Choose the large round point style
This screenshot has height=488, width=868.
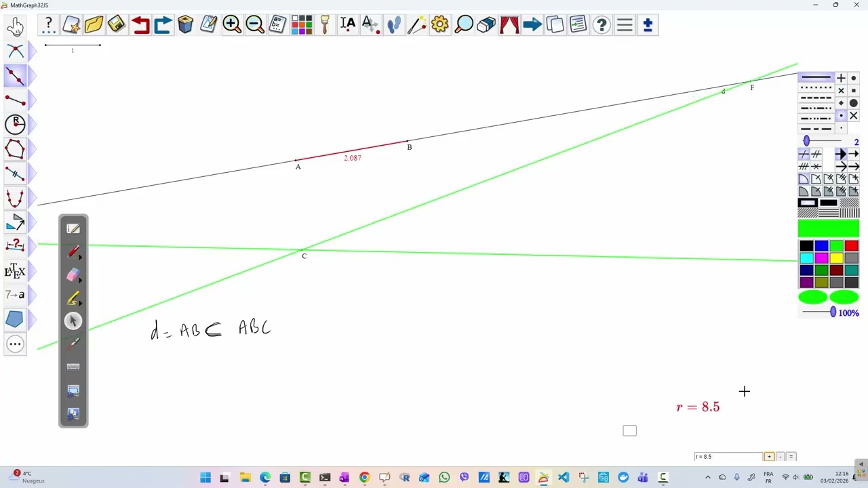tap(853, 103)
